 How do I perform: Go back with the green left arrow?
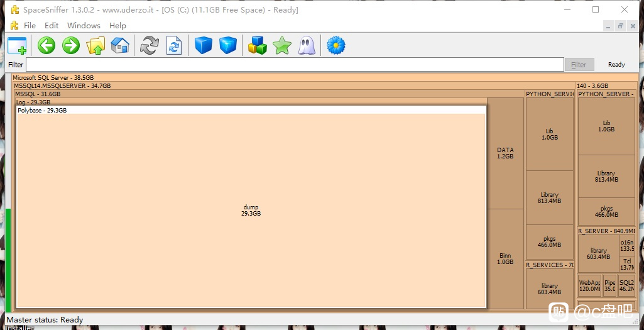coord(46,45)
